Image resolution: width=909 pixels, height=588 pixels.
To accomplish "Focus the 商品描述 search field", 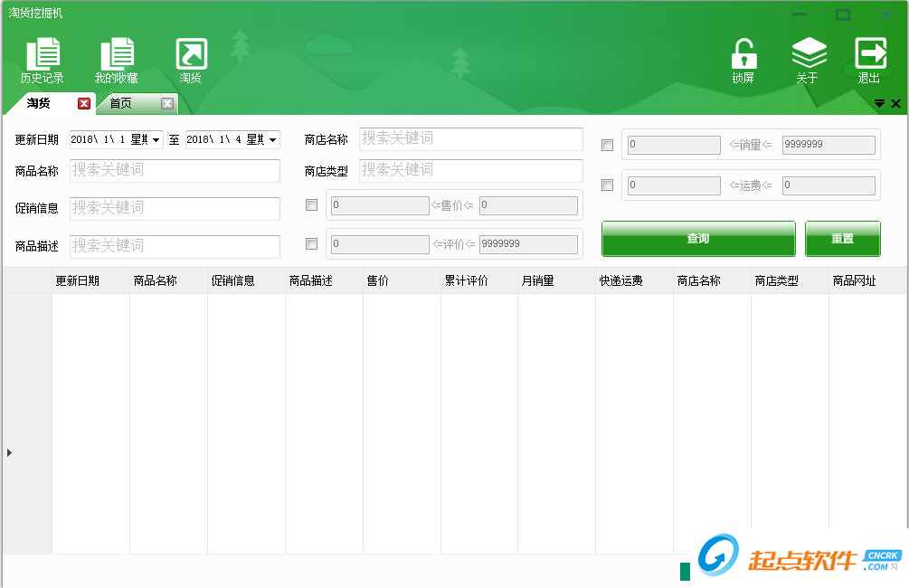I will coord(175,246).
